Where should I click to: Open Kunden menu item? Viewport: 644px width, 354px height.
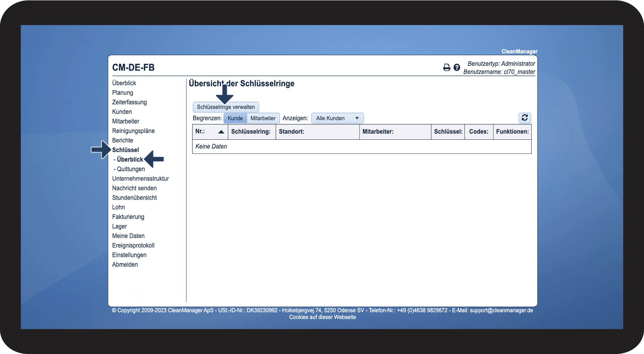(x=122, y=112)
